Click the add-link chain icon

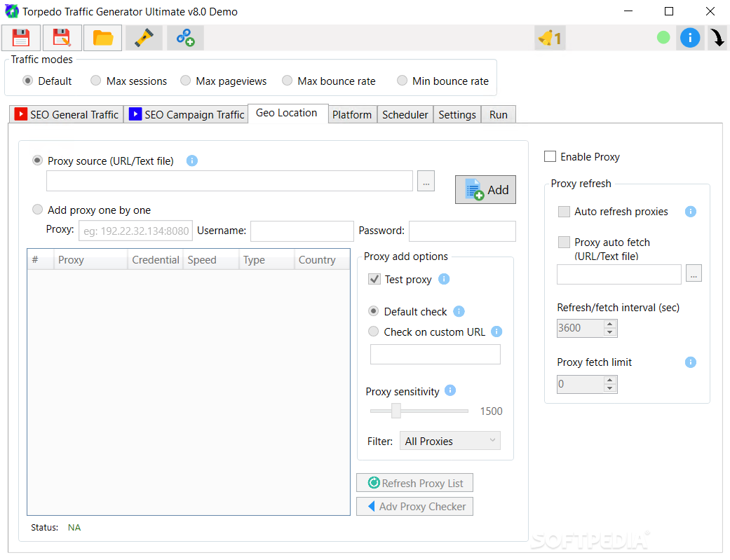pos(185,38)
